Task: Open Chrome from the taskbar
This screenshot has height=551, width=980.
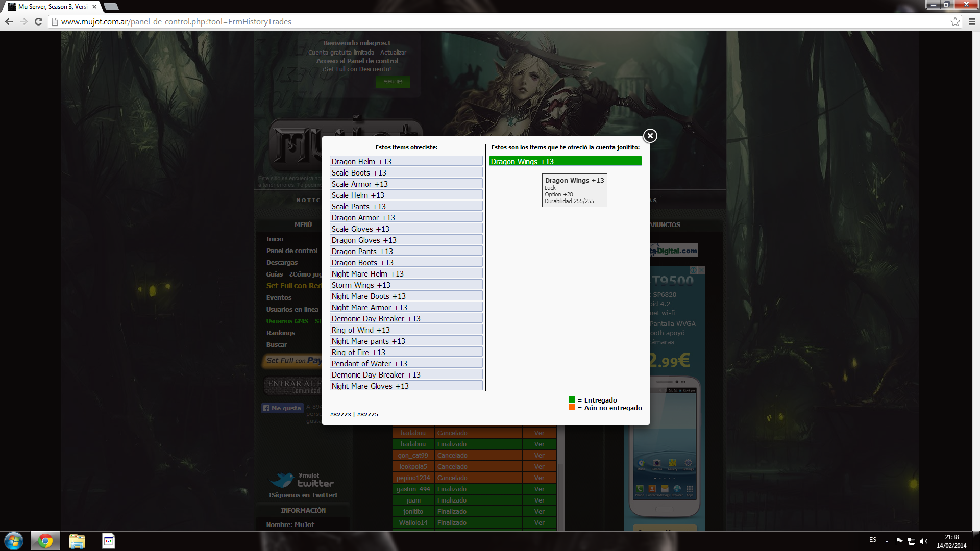Action: pos(45,541)
